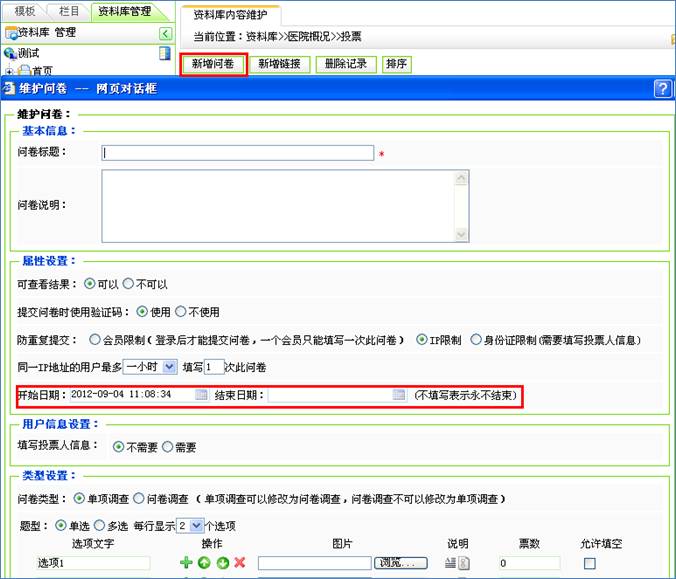Select 不需要 for 填写投票人信息

(x=118, y=447)
